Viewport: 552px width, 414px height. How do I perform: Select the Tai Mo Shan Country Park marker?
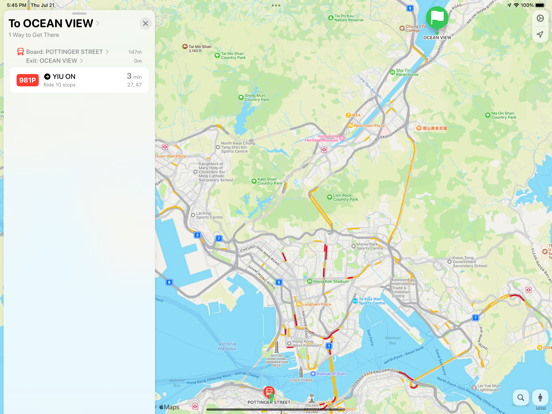[x=217, y=55]
